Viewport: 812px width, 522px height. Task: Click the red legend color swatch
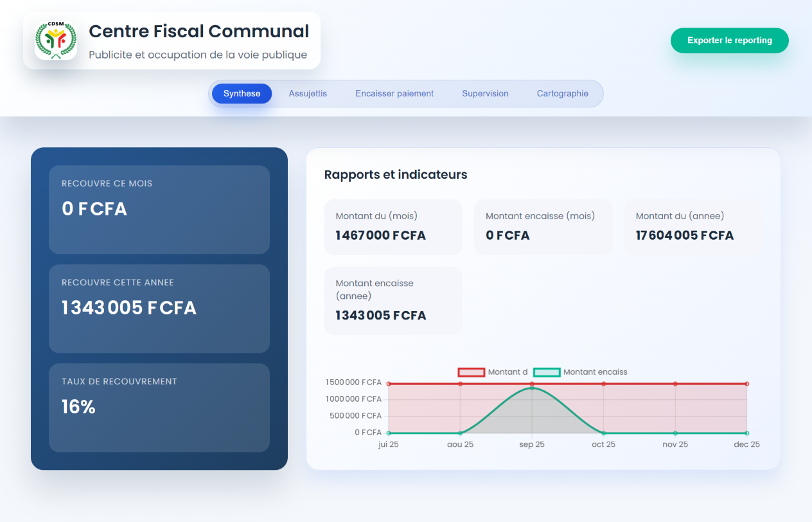tap(471, 372)
